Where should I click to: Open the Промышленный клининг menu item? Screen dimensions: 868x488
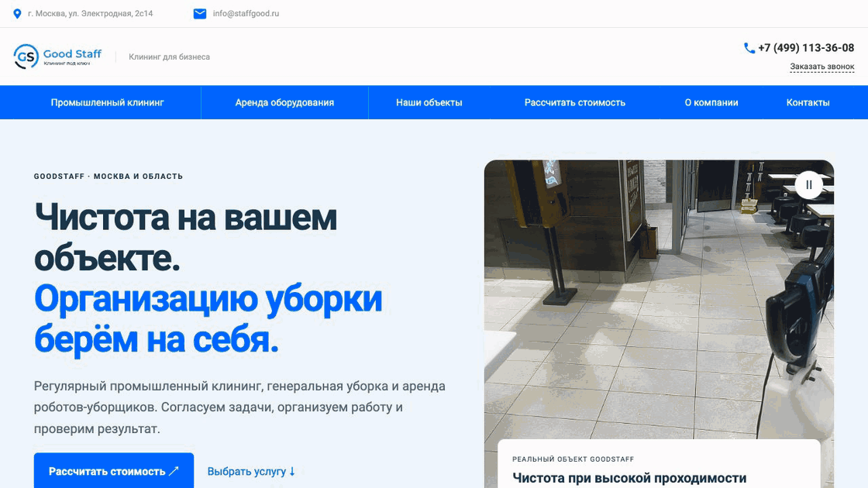tap(108, 102)
